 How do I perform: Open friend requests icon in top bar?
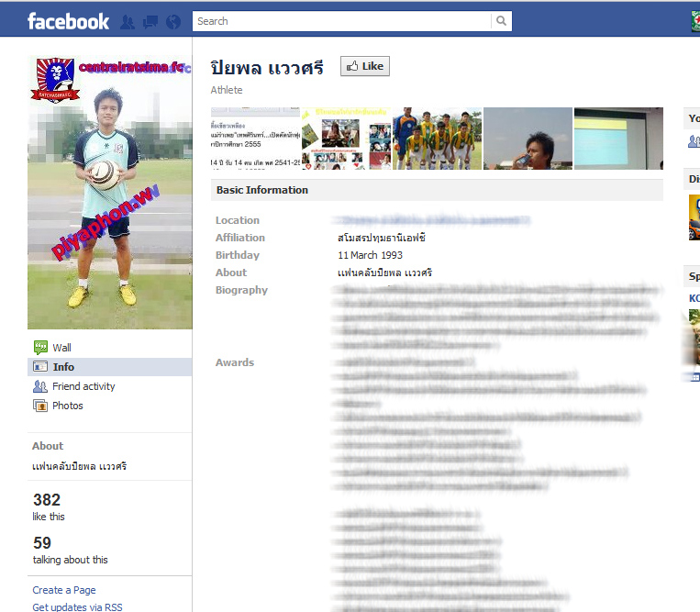128,22
